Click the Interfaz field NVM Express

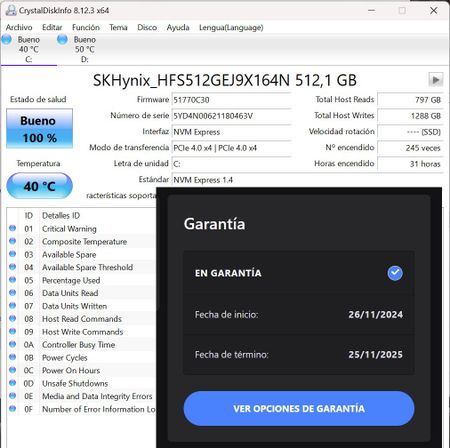pos(231,132)
